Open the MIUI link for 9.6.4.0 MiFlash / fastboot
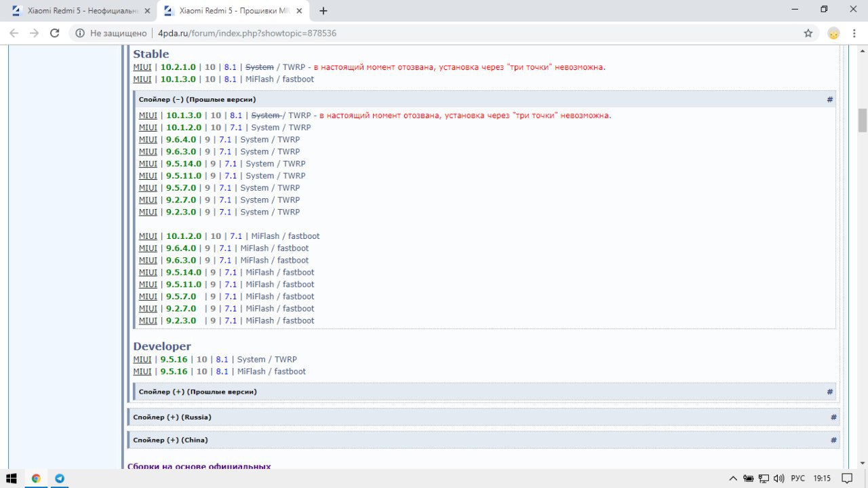 point(148,248)
